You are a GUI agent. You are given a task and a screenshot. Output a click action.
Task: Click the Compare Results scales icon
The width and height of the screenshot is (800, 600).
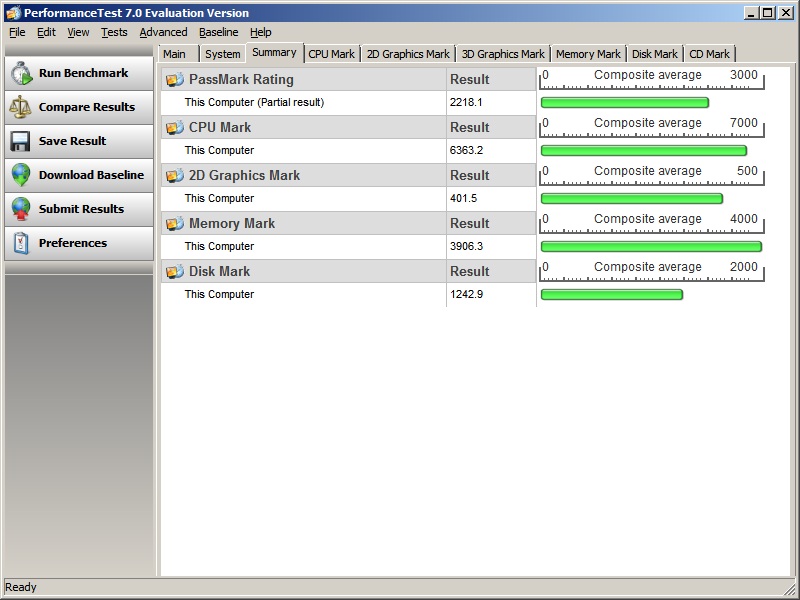pyautogui.click(x=20, y=107)
